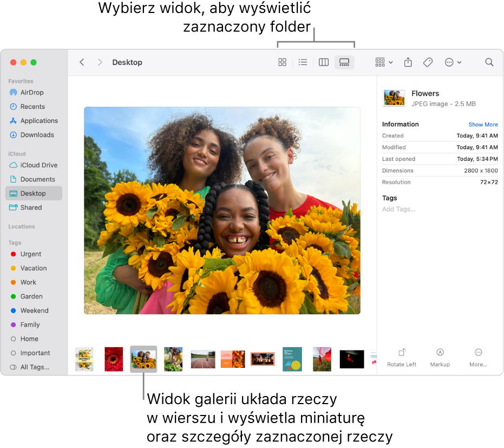Select the highlighted Flowers thumbnail

(x=143, y=359)
